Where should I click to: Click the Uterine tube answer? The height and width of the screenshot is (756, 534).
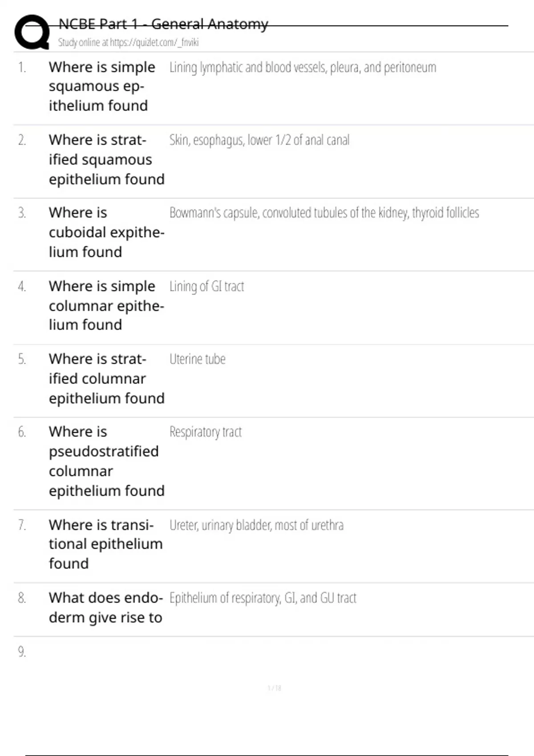click(x=197, y=359)
